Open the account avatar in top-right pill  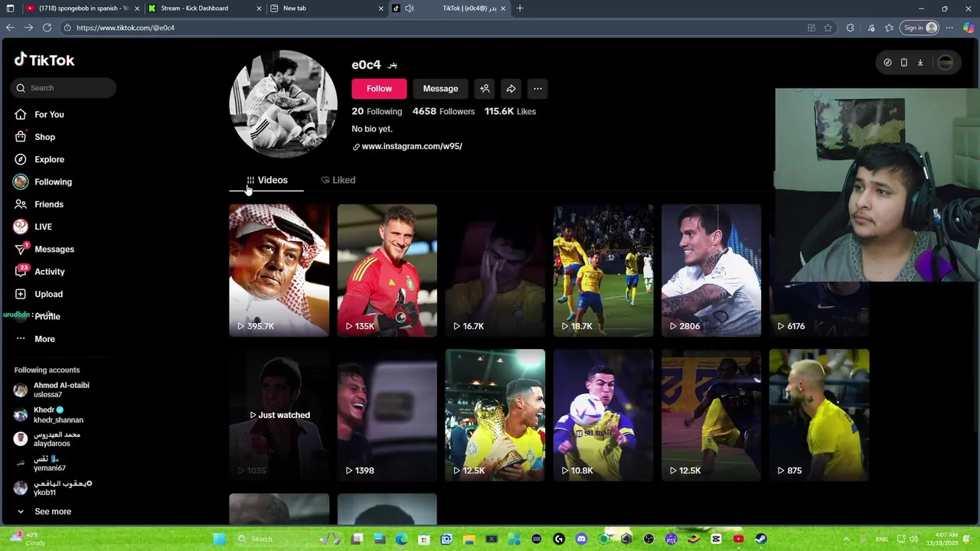(x=946, y=63)
